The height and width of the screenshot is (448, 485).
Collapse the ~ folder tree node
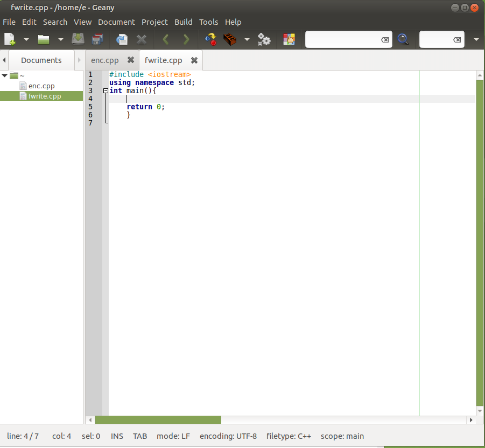pyautogui.click(x=4, y=75)
